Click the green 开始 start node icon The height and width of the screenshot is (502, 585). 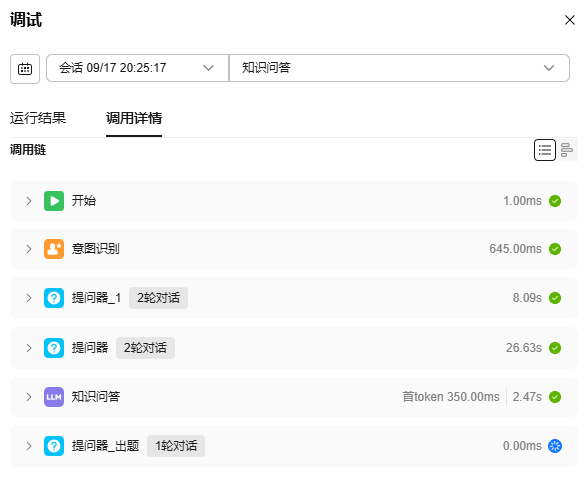(54, 201)
